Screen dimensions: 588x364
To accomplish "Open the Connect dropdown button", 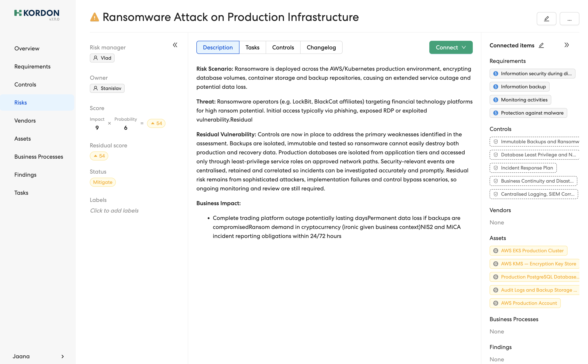I will (451, 47).
